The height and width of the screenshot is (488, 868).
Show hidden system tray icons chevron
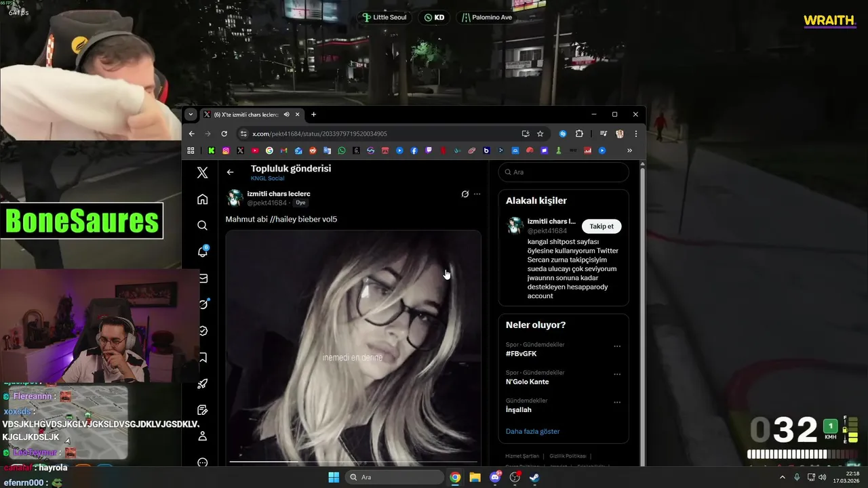(782, 477)
